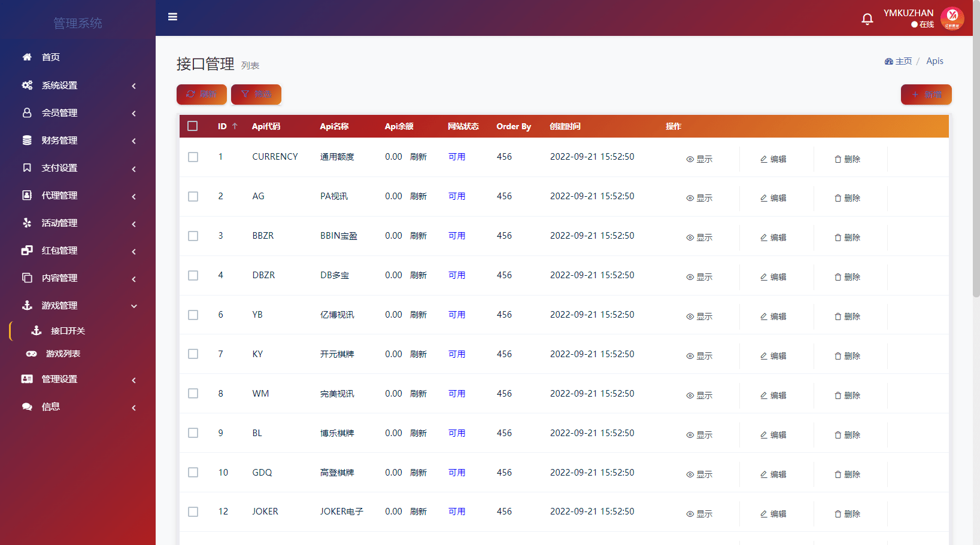Click trash delete icon for WM row

838,395
